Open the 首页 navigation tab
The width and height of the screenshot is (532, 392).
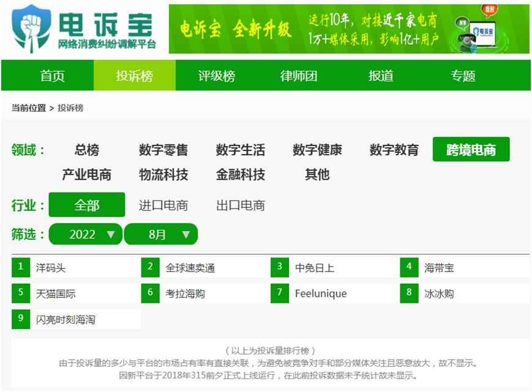point(53,76)
